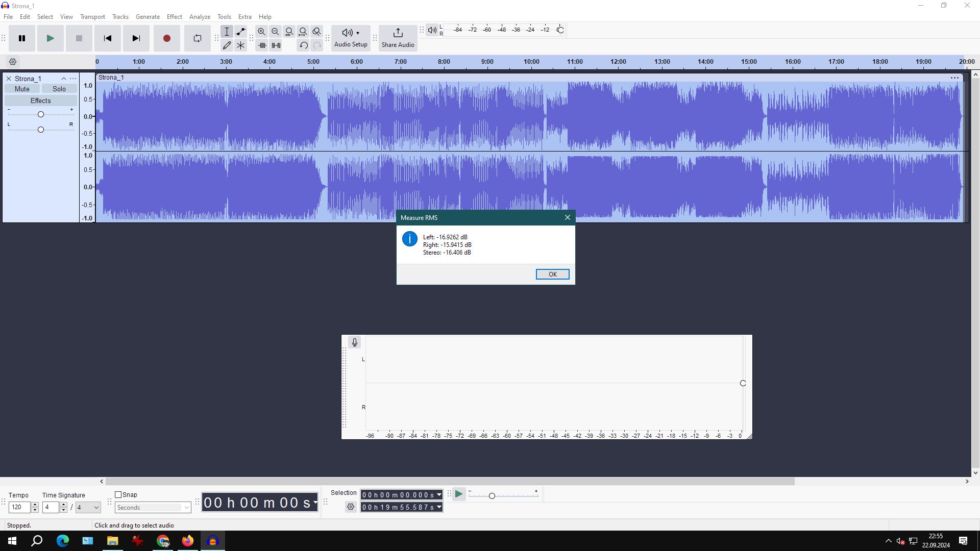This screenshot has height=551, width=980.
Task: Toggle the Loop button
Action: coord(197,38)
